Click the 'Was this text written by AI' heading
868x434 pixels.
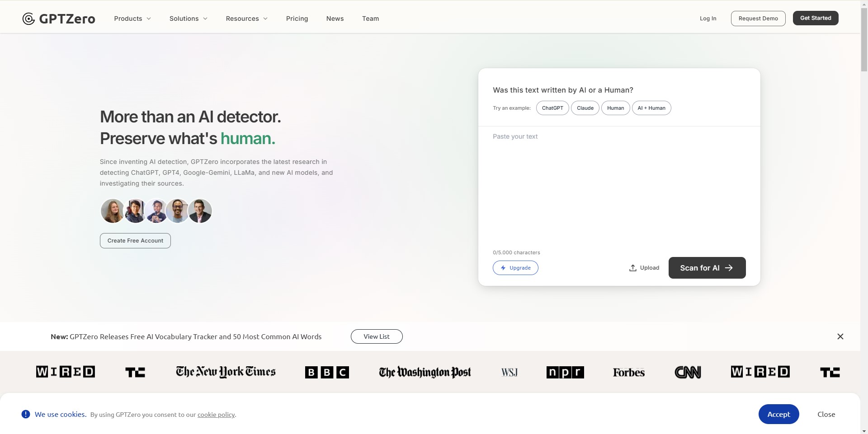coord(563,90)
